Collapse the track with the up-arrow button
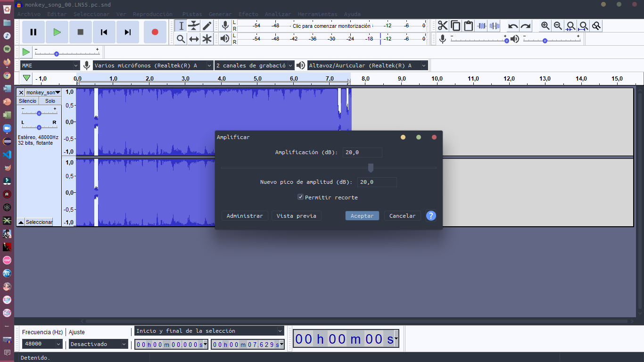 pyautogui.click(x=21, y=222)
